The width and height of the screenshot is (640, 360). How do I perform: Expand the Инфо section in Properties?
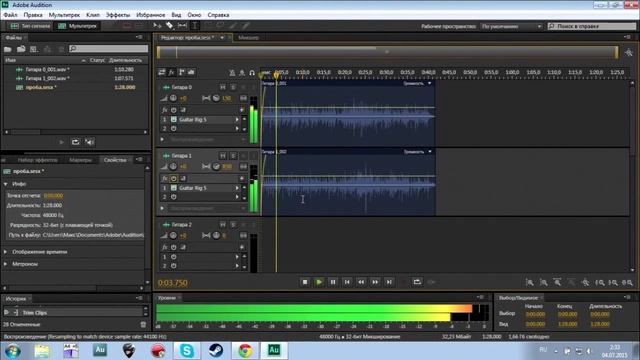tap(6, 184)
